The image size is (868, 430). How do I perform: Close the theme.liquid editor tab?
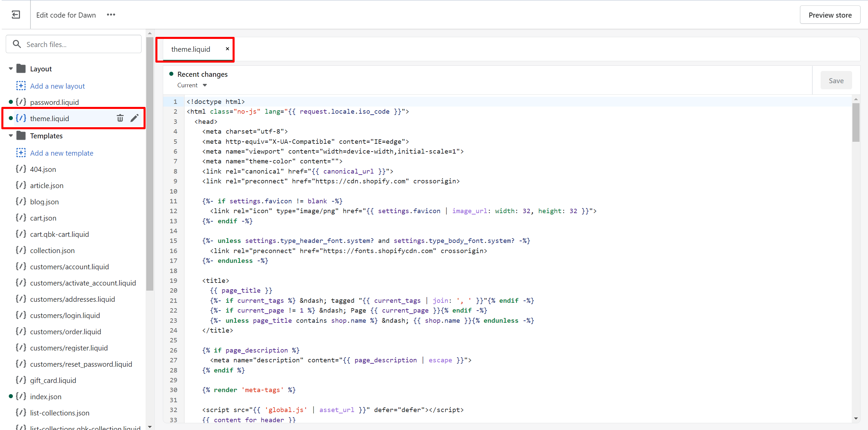coord(227,49)
